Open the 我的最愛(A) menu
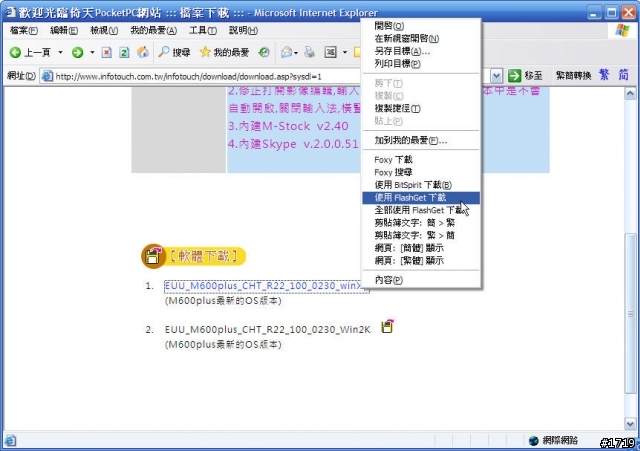This screenshot has width=640, height=451. click(x=153, y=30)
